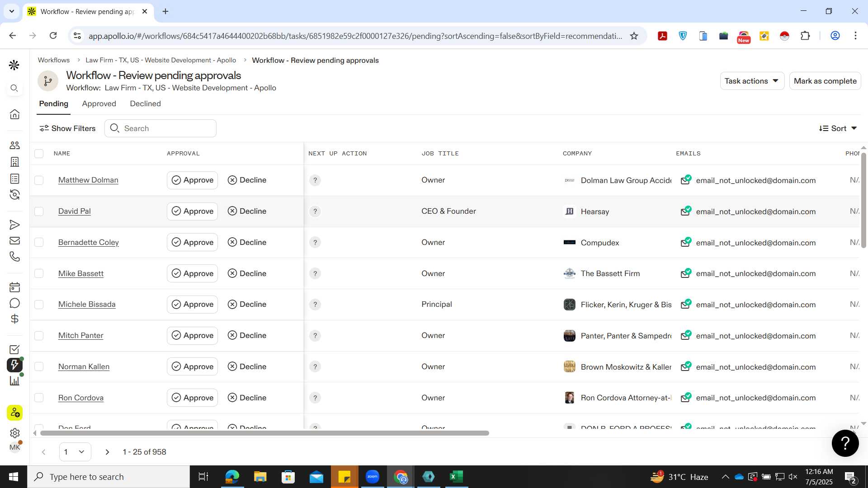Go to Home icon in sidebar
The width and height of the screenshot is (868, 488).
(x=14, y=114)
